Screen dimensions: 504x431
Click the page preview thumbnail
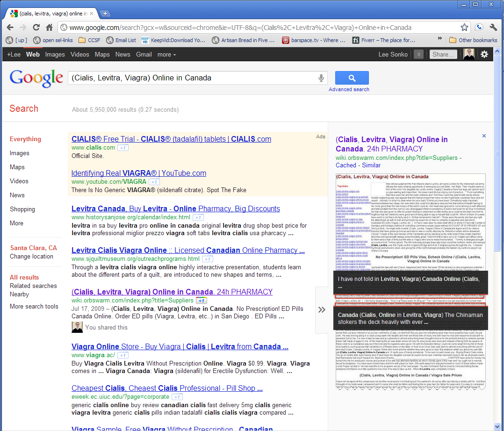click(x=410, y=281)
